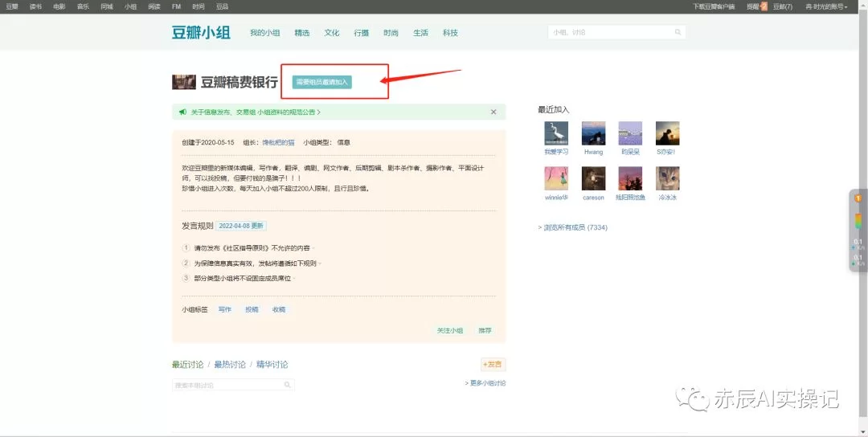This screenshot has height=437, width=868.
Task: Click the Hwang username link
Action: pyautogui.click(x=593, y=152)
